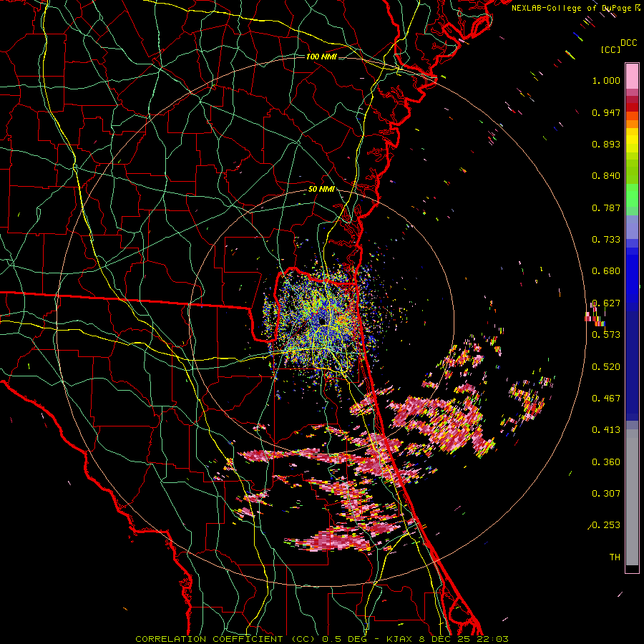Image resolution: width=644 pixels, height=644 pixels.
Task: Click the 0.360 scale value
Action: (x=606, y=462)
